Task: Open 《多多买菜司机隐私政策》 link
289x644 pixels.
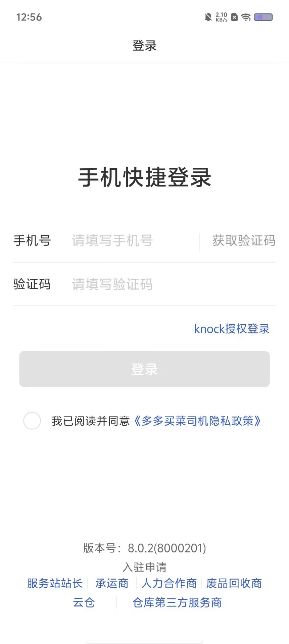Action: pos(198,421)
